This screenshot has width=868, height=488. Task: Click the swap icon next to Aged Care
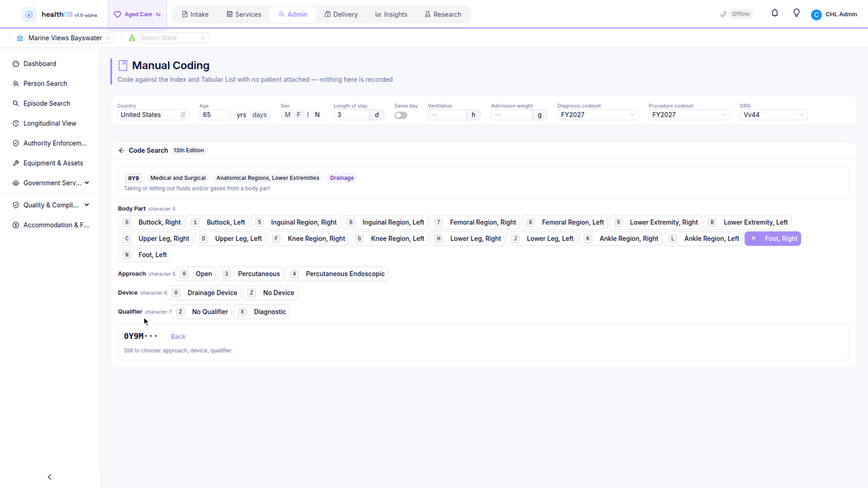(159, 14)
